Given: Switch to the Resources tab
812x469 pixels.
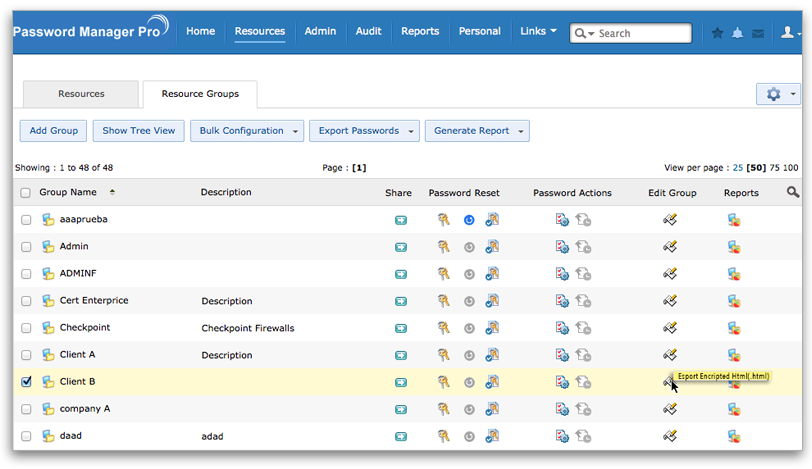Looking at the screenshot, I should pos(81,94).
